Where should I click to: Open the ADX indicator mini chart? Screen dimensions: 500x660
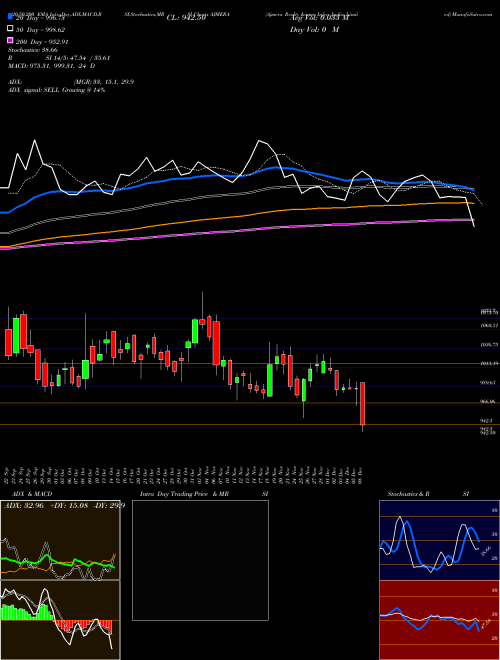pos(60,540)
